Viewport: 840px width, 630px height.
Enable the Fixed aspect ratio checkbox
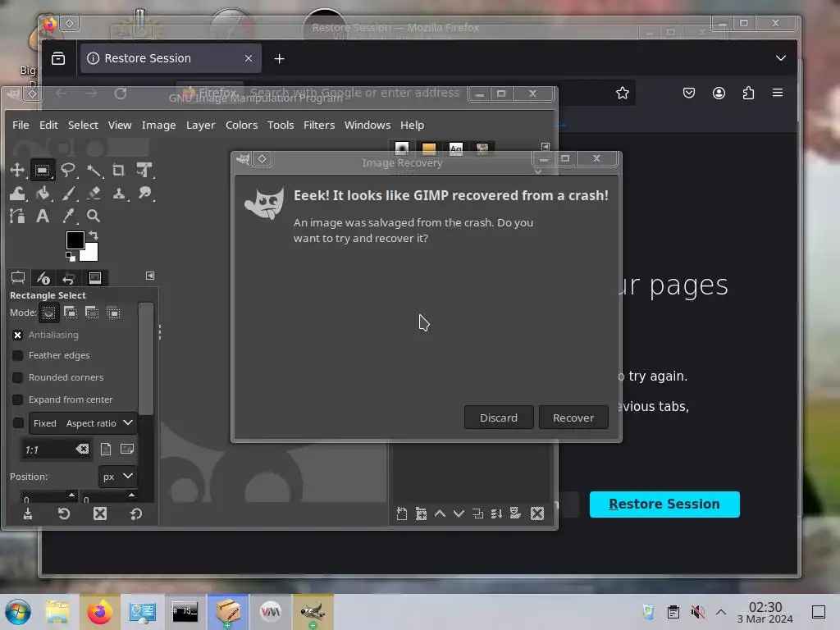18,422
